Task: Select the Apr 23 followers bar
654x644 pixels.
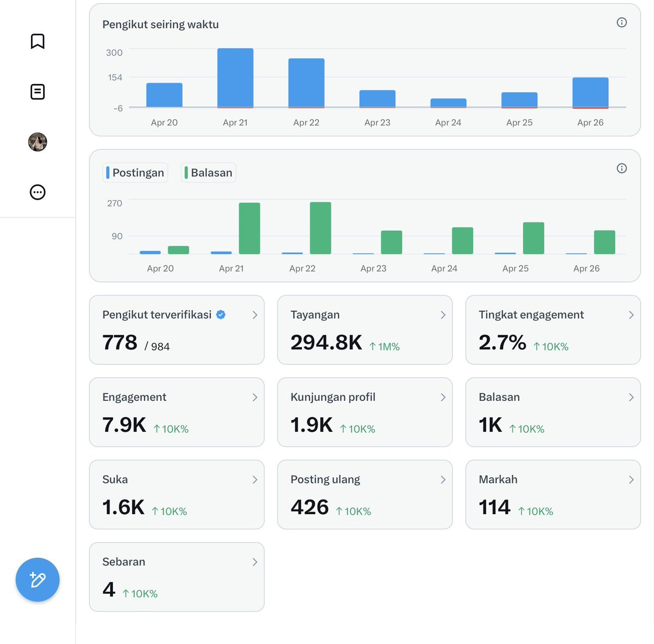Action: click(377, 99)
